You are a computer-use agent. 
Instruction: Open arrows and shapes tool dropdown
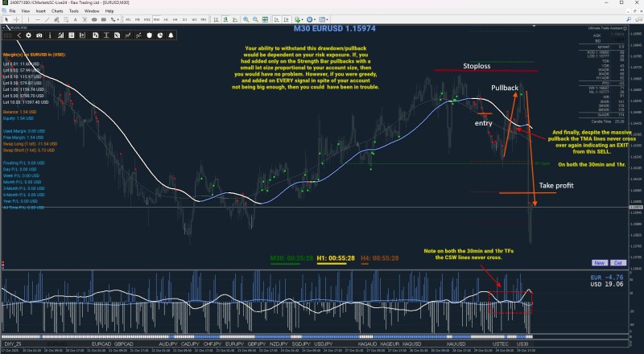tap(114, 19)
